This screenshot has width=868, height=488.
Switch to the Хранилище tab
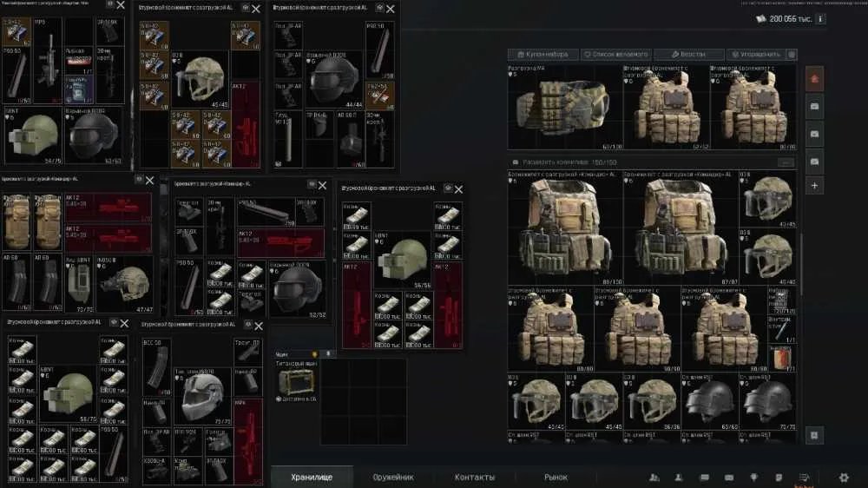(312, 477)
